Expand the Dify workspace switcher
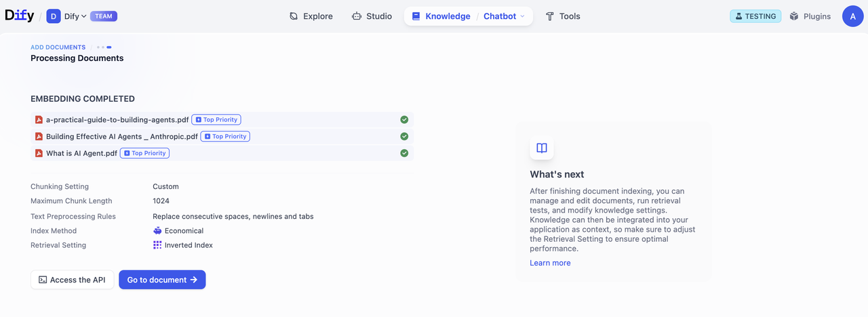 pyautogui.click(x=75, y=16)
